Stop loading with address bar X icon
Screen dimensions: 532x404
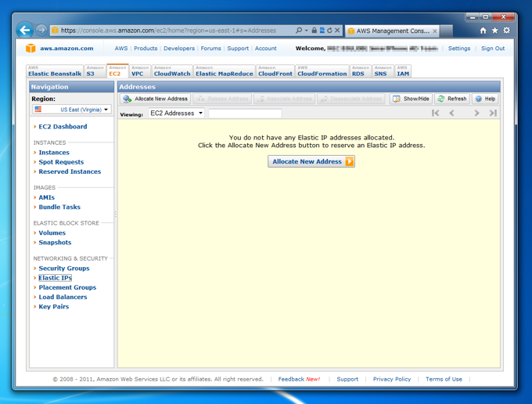pos(337,31)
